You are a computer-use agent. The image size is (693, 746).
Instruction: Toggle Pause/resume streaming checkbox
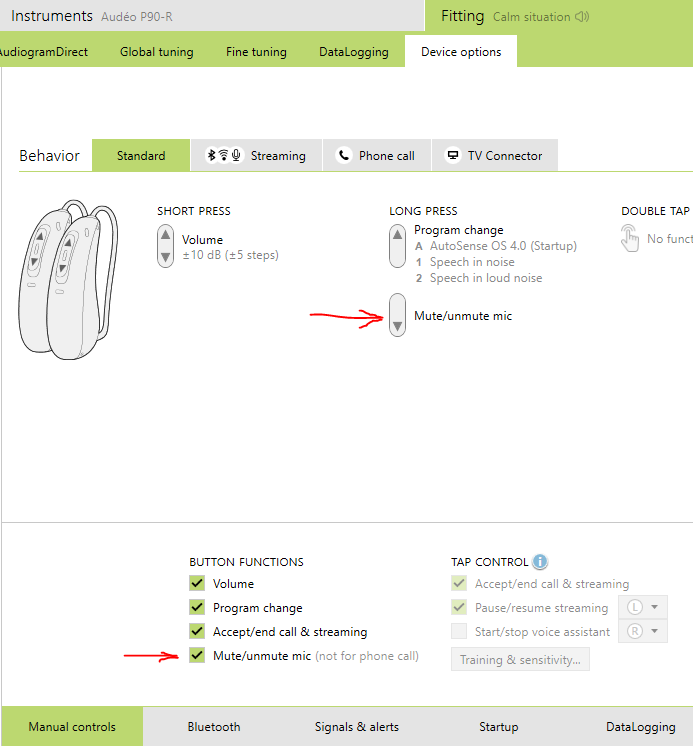(459, 607)
